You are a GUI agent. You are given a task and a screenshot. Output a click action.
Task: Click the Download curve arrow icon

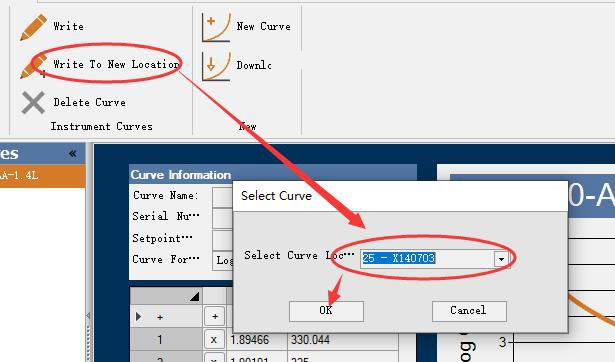point(215,67)
